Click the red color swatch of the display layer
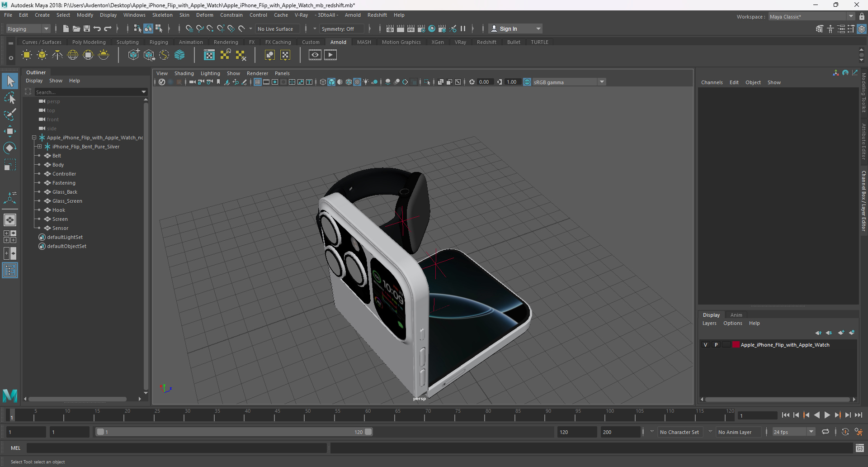 click(x=736, y=345)
